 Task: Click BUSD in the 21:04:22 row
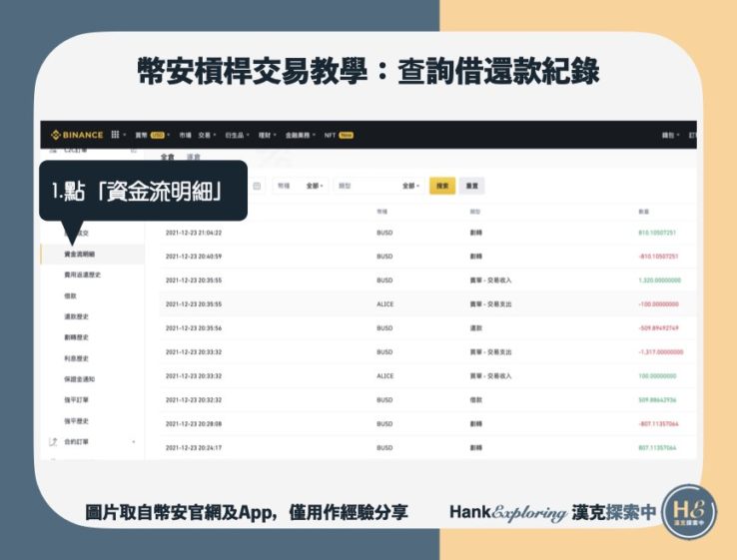[x=384, y=233]
